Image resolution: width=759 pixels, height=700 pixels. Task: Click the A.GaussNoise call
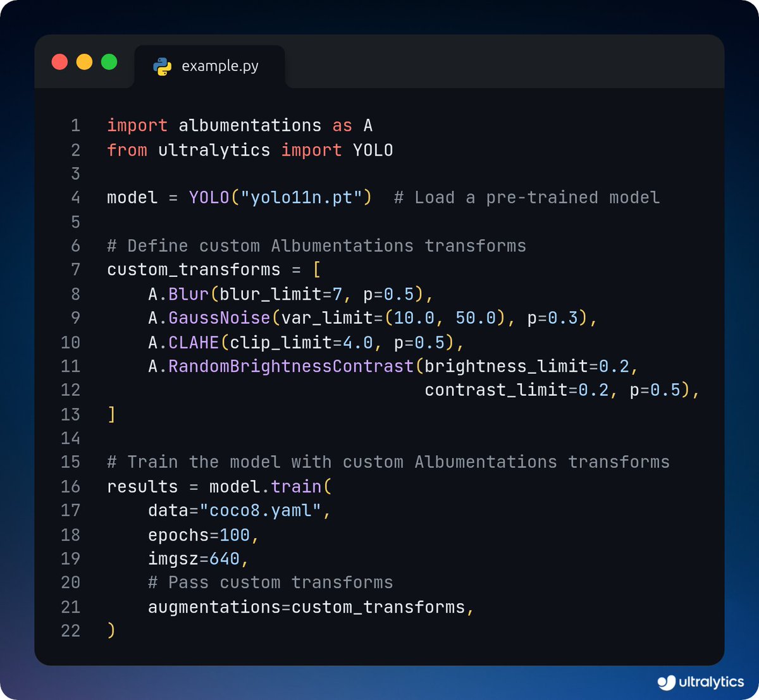(x=373, y=318)
